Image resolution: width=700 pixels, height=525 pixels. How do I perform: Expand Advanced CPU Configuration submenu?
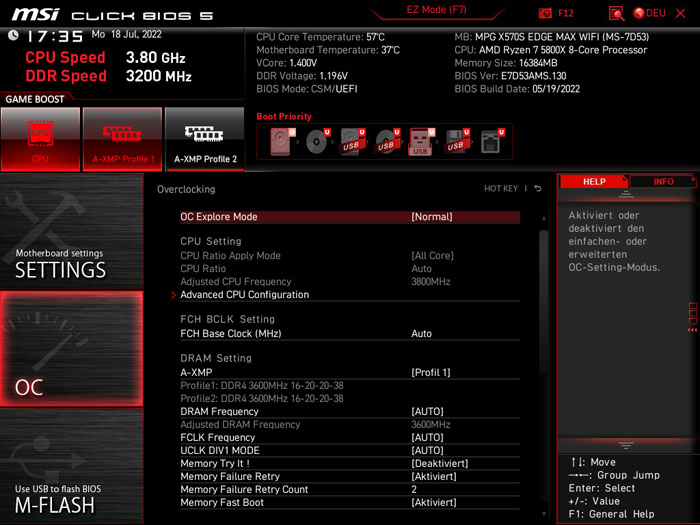[x=350, y=295]
